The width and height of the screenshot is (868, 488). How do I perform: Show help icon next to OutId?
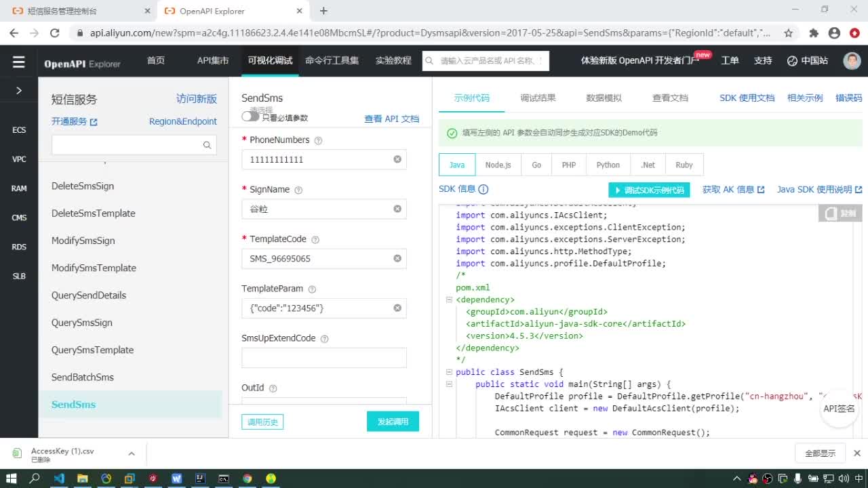point(273,388)
